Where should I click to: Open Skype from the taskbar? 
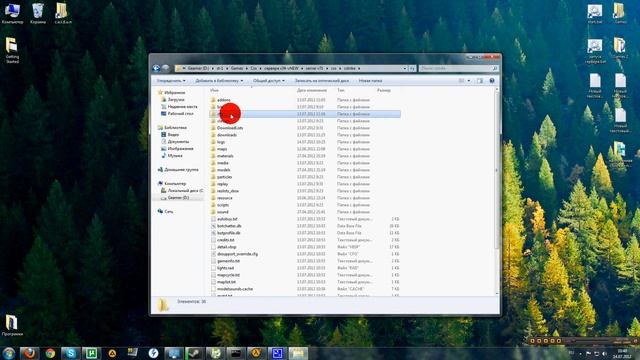[x=71, y=353]
